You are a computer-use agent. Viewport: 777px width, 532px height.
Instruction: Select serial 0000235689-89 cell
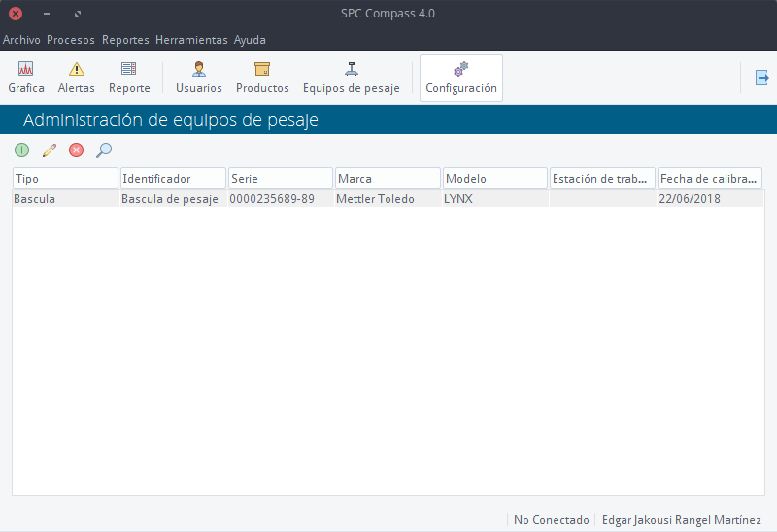point(281,199)
